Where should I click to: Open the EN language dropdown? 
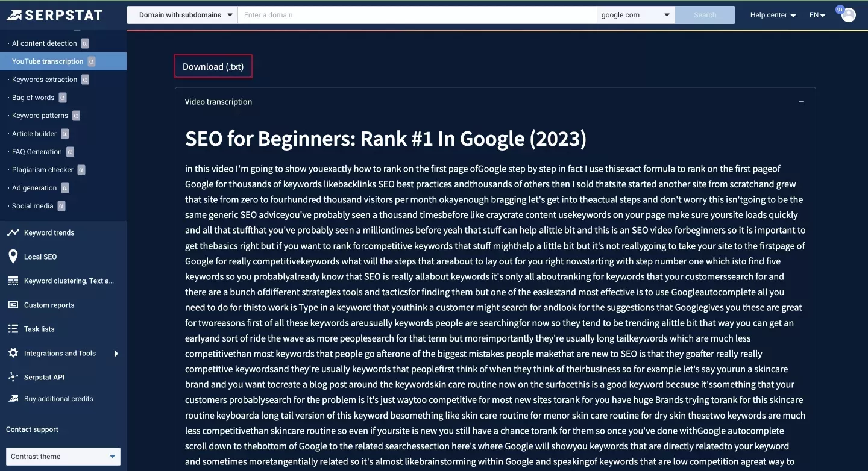pos(817,15)
